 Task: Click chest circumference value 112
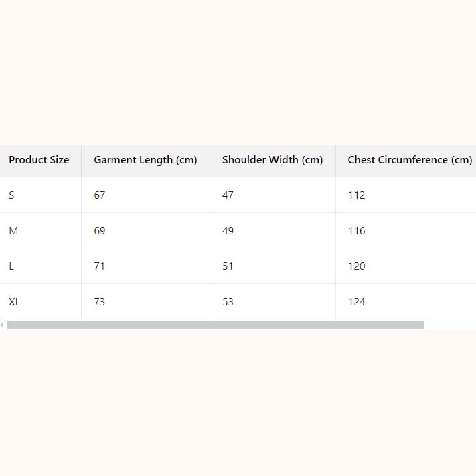(357, 195)
